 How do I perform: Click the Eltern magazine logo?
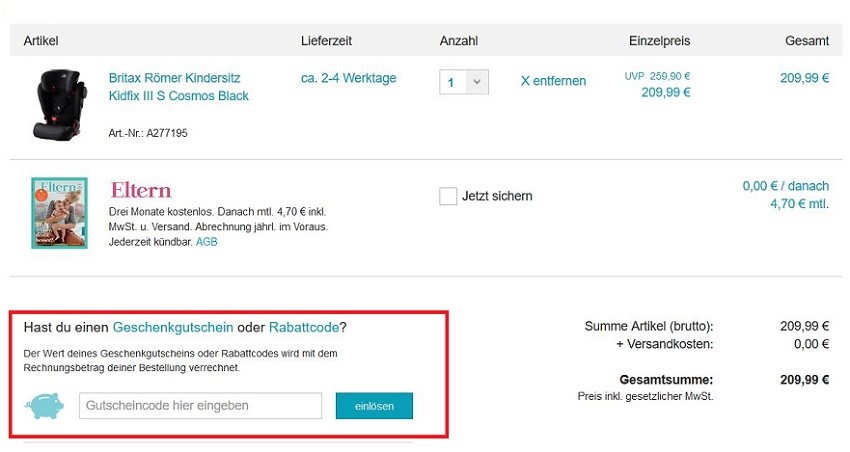coord(141,190)
